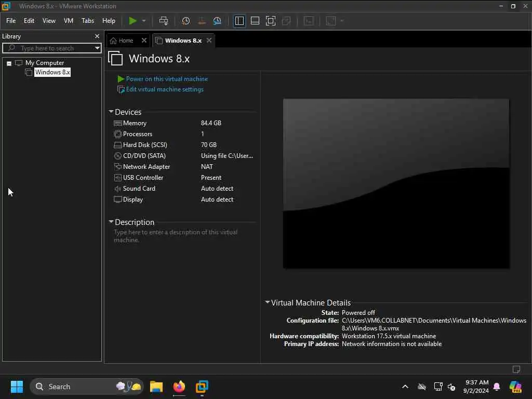Collapse the My Computer tree node
The image size is (532, 399).
pyautogui.click(x=9, y=63)
